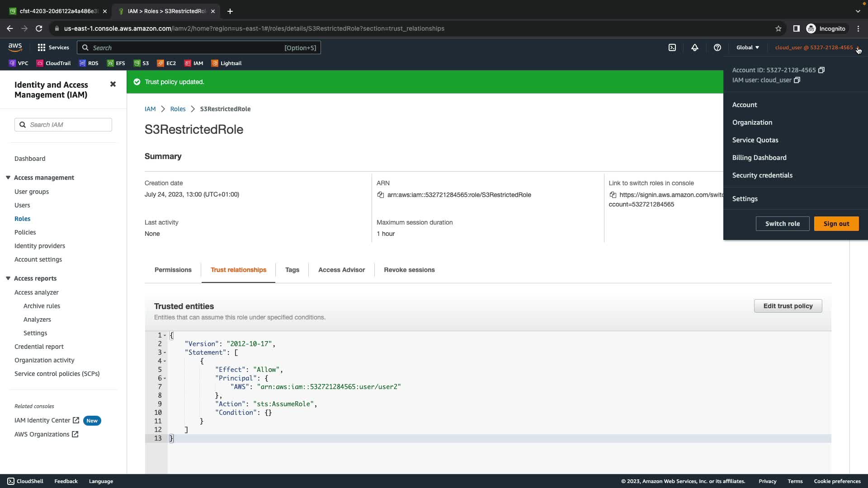Close the IAM navigation sidebar
The height and width of the screenshot is (488, 868).
click(x=113, y=84)
